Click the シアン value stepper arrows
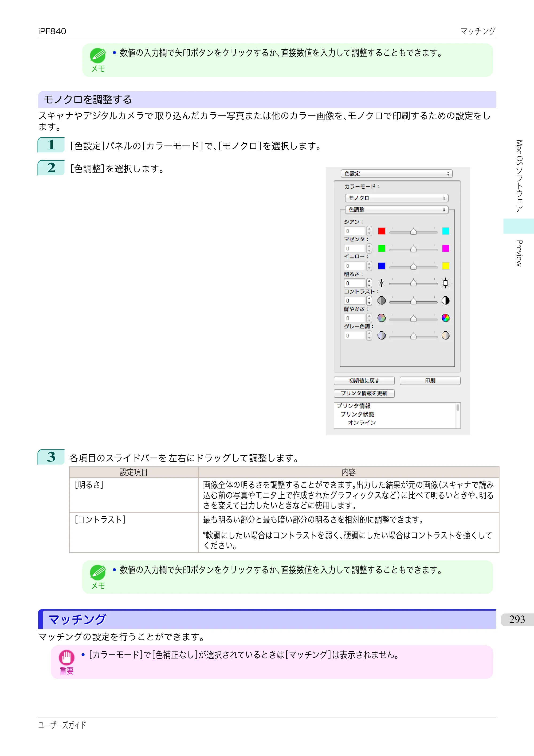 (369, 231)
